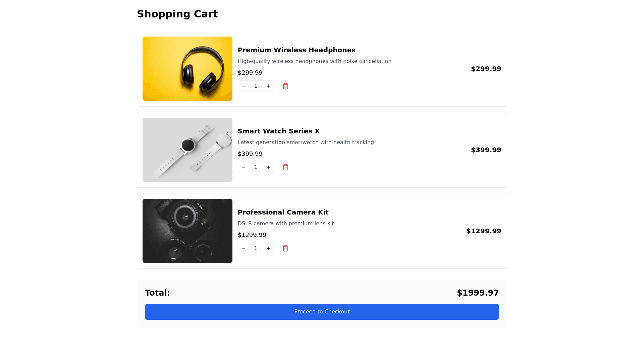
Task: Increase Smart Watch quantity by one
Action: pyautogui.click(x=268, y=167)
